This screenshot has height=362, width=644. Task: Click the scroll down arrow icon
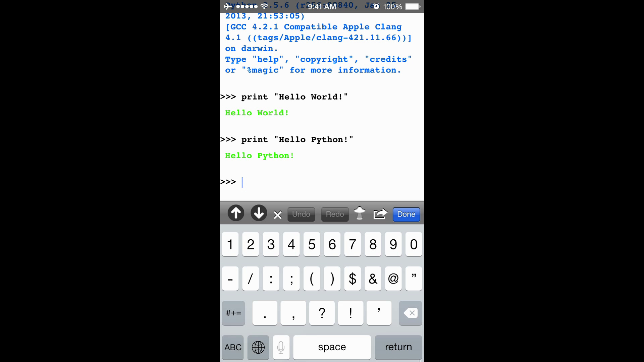click(x=258, y=213)
